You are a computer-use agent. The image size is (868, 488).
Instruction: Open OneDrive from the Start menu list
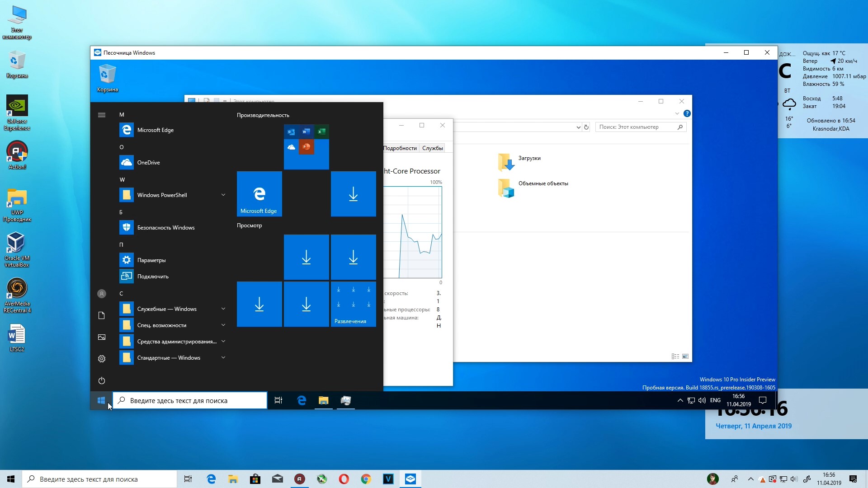pos(172,163)
